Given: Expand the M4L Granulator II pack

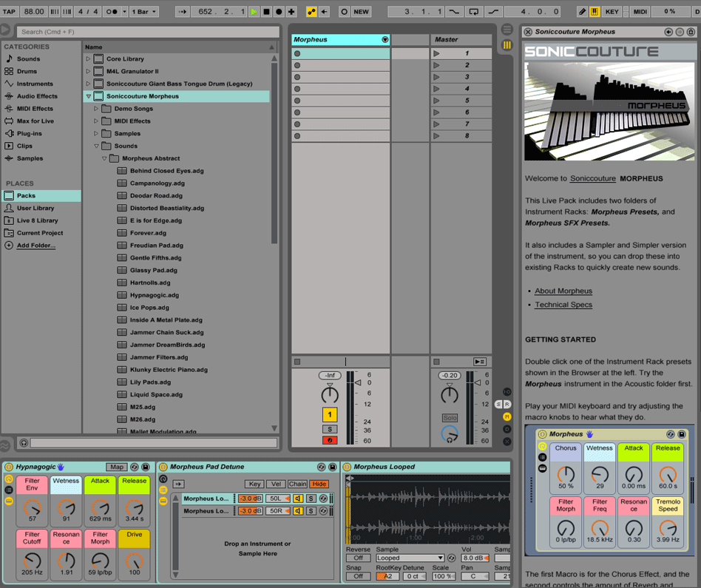Looking at the screenshot, I should coord(88,71).
